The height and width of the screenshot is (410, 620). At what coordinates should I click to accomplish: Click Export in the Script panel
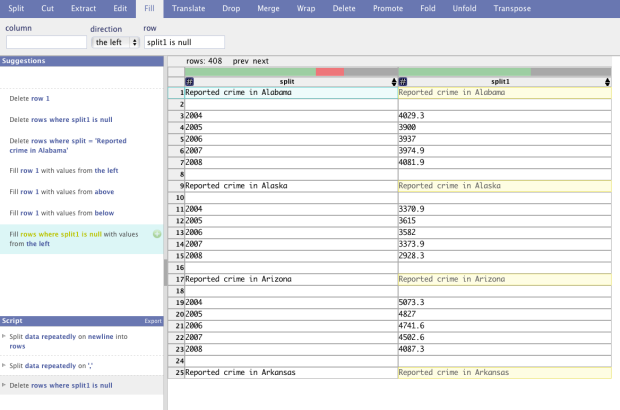153,321
